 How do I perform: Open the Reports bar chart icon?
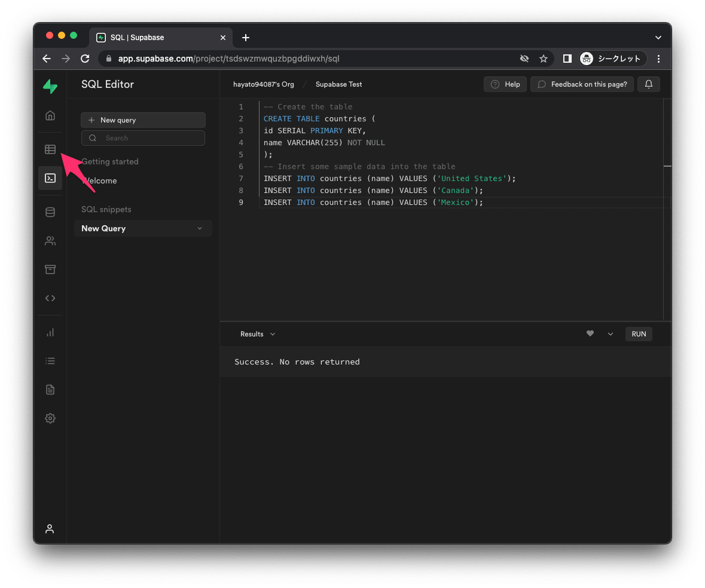click(50, 332)
